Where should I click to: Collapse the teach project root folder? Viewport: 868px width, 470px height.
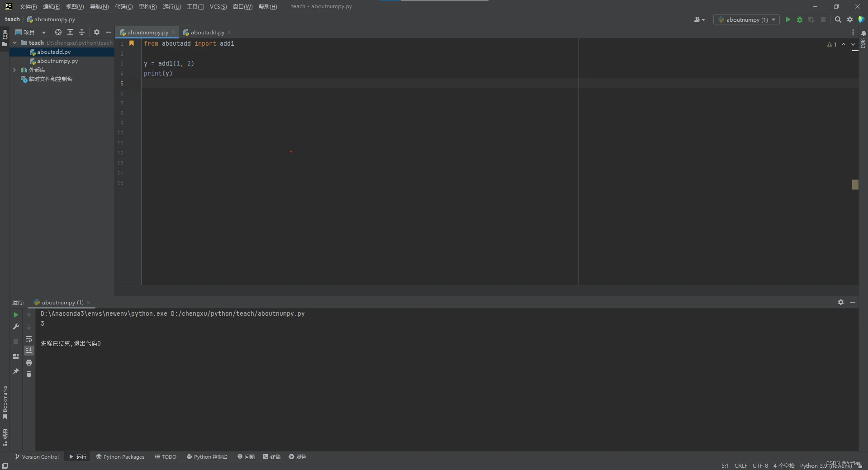pyautogui.click(x=14, y=43)
